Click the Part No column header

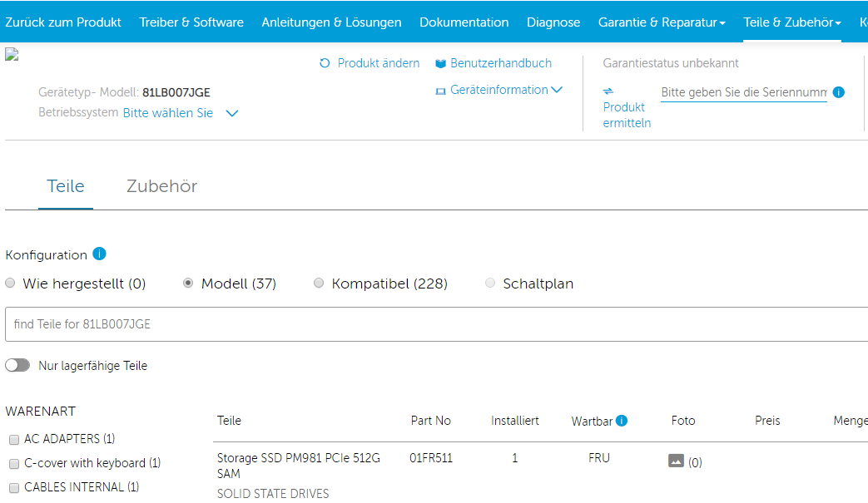click(x=431, y=421)
